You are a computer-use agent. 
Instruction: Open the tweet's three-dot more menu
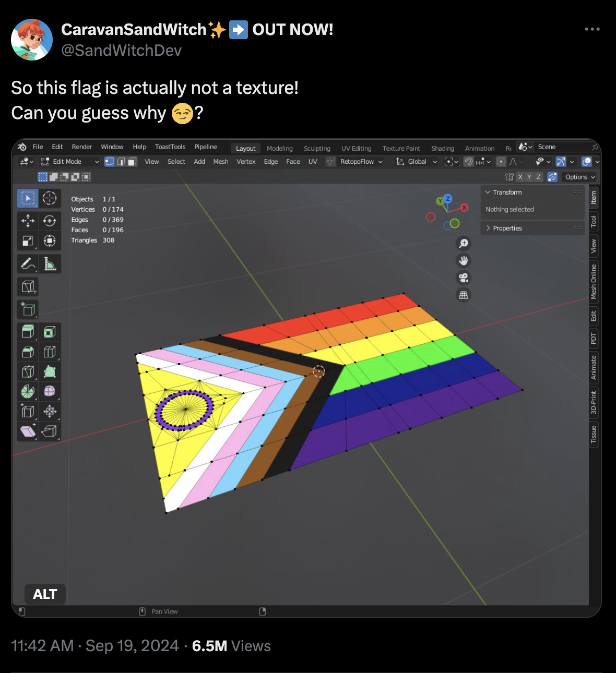592,29
